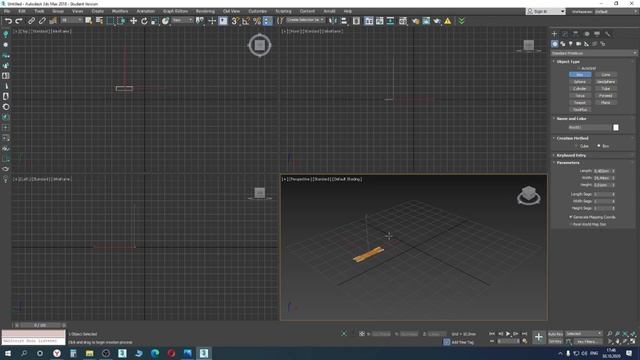Open the Animation menu

point(145,11)
